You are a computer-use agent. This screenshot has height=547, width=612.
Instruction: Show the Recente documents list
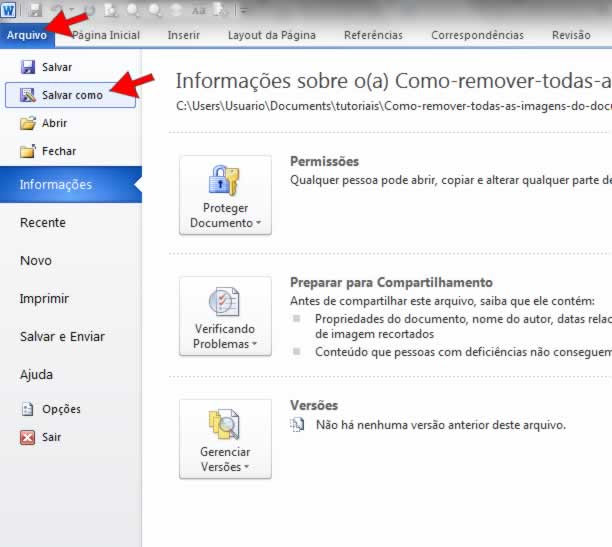coord(43,223)
